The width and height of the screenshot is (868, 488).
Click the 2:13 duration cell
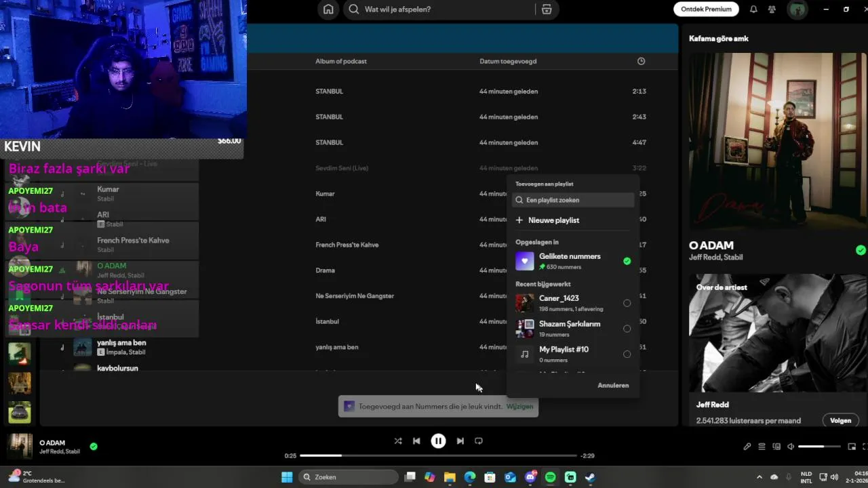pos(639,91)
